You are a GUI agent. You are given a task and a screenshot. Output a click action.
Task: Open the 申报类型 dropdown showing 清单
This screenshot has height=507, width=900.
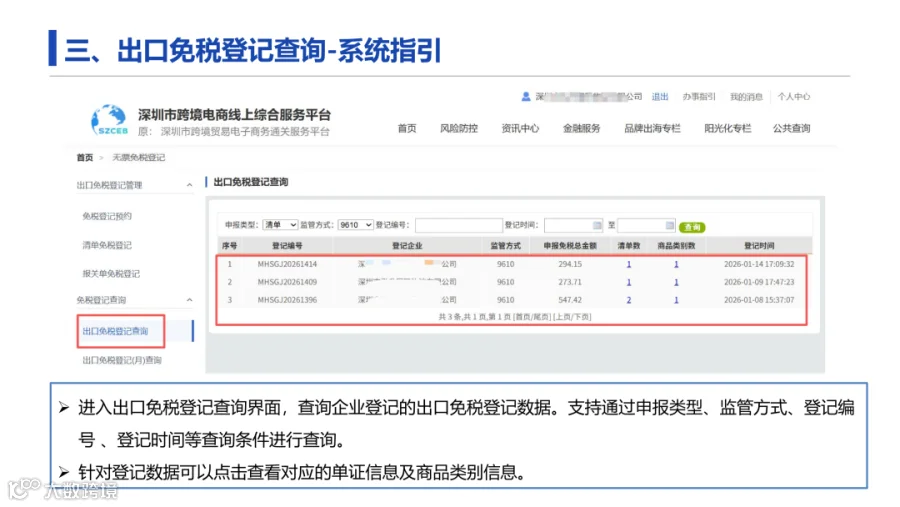280,225
